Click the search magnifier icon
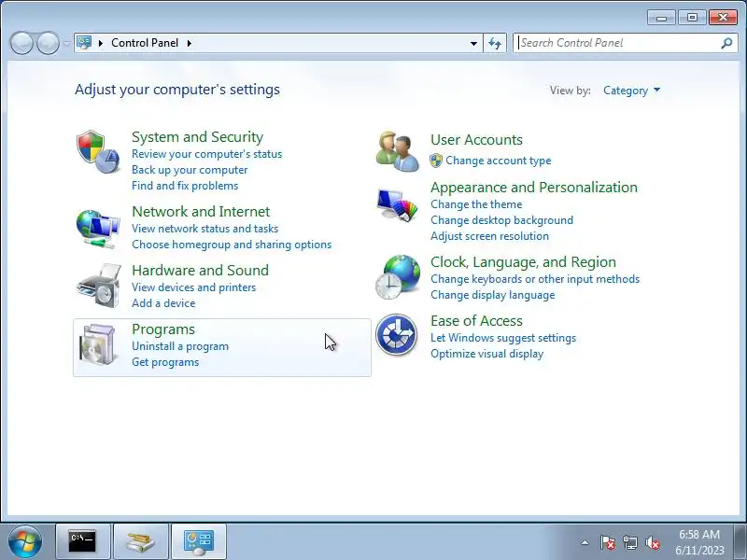 (726, 43)
